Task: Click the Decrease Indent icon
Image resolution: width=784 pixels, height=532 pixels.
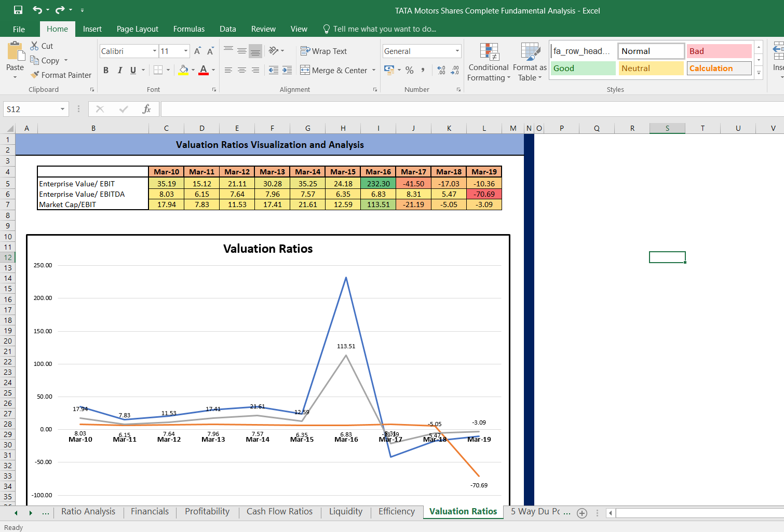Action: [274, 70]
